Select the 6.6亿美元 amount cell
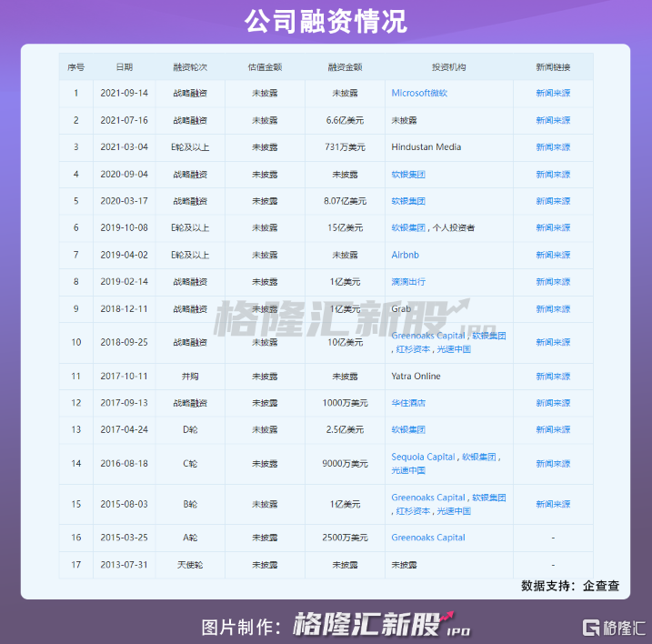This screenshot has width=652, height=644. click(345, 120)
